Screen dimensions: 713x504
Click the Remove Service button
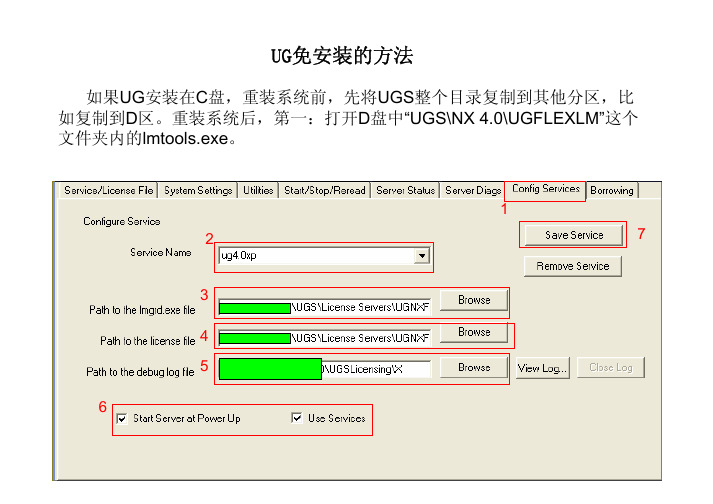[572, 266]
